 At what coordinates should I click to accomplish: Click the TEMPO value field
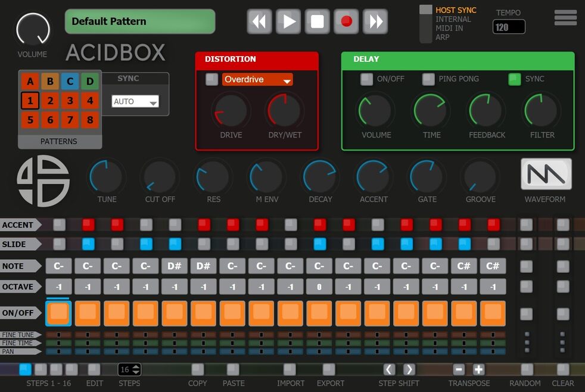[x=508, y=26]
